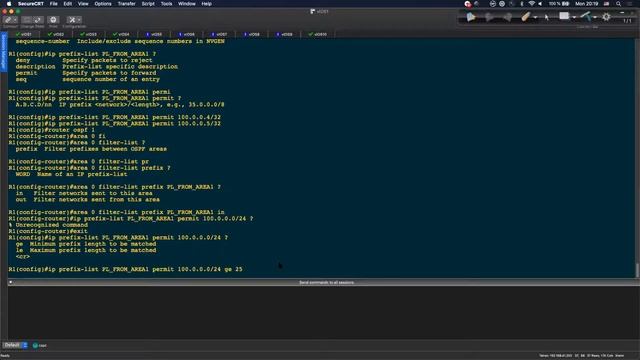640x360 pixels.
Task: Switch to the ninth session tab
Action: (285, 34)
